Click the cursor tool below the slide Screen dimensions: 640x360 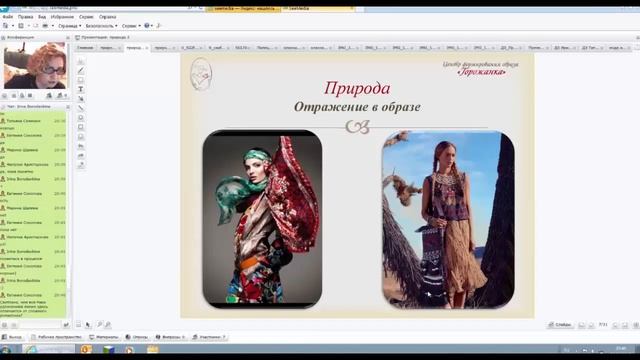(88, 325)
